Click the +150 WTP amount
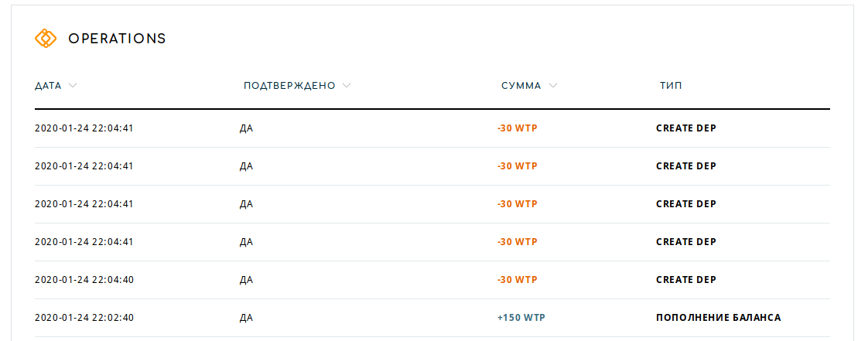The width and height of the screenshot is (868, 341). coord(521,318)
